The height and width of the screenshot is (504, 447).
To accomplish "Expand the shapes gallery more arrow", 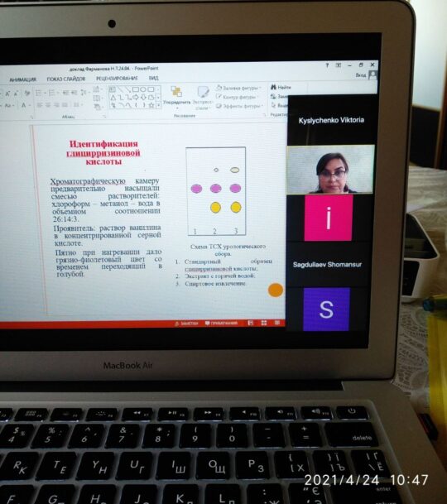I will (159, 105).
